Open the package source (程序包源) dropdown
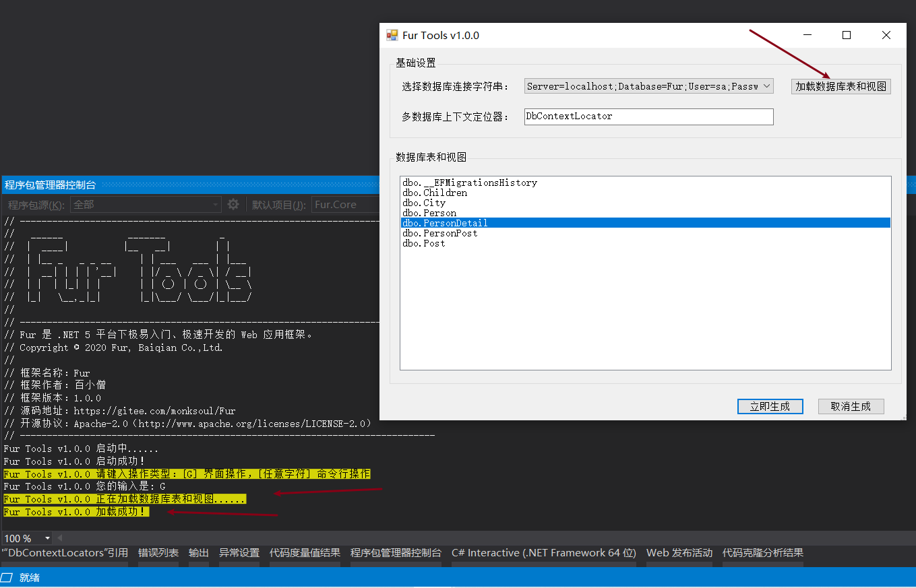 [145, 205]
